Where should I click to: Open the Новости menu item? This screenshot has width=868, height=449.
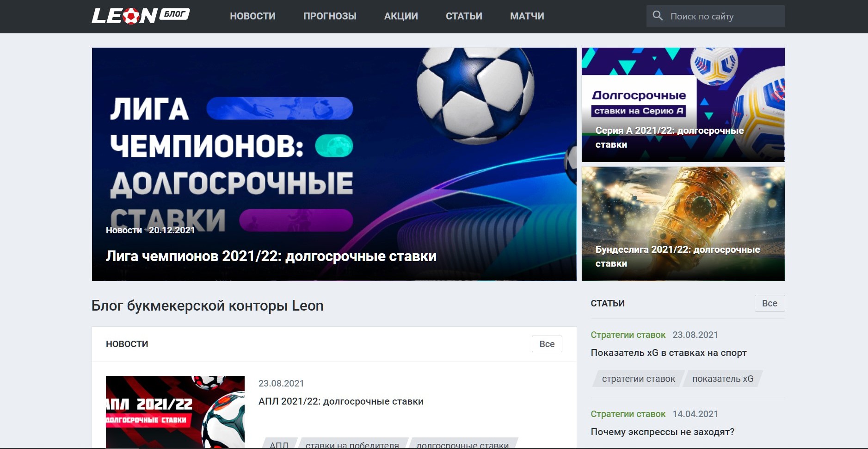pyautogui.click(x=252, y=16)
